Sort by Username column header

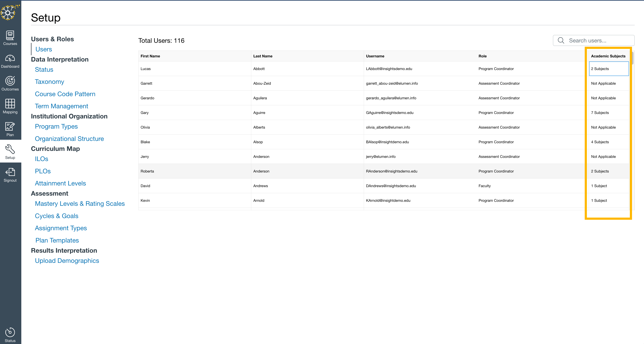click(x=420, y=56)
